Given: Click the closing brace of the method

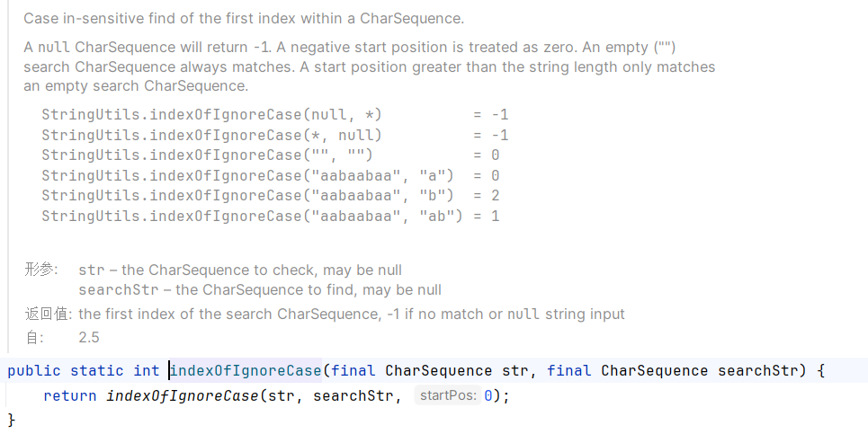Looking at the screenshot, I should click(x=12, y=420).
